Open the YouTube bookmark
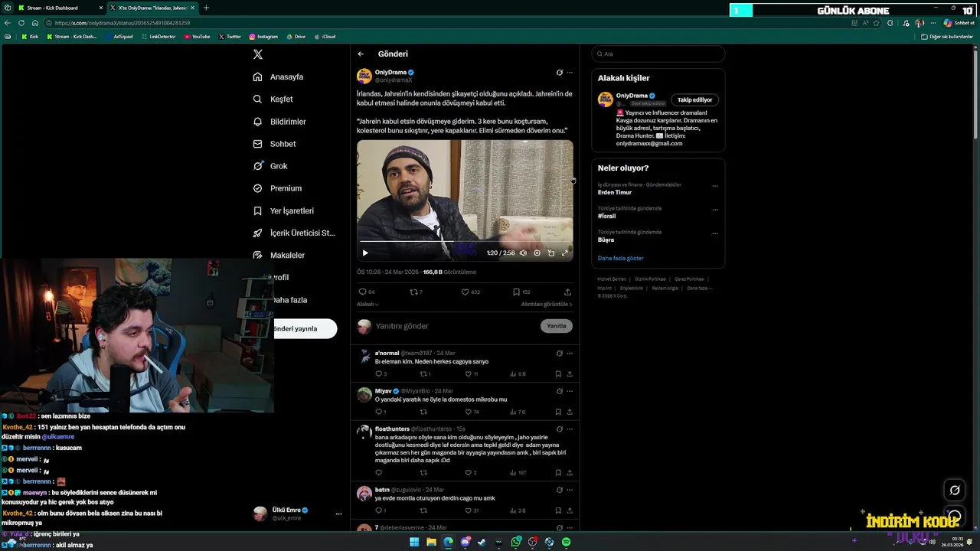This screenshot has width=980, height=551. (x=197, y=37)
